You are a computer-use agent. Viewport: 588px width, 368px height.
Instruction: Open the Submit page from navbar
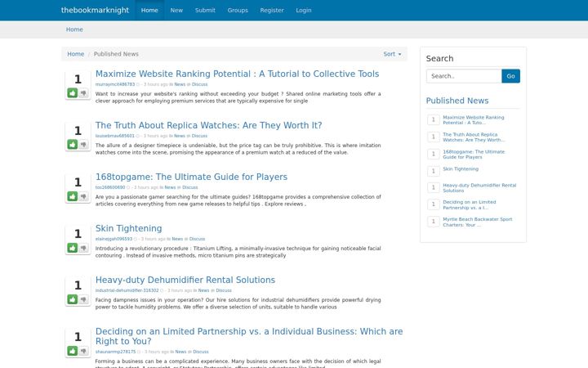[x=205, y=10]
